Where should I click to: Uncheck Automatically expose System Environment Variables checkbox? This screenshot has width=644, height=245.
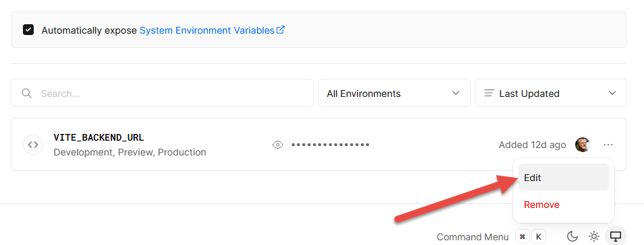pyautogui.click(x=28, y=30)
